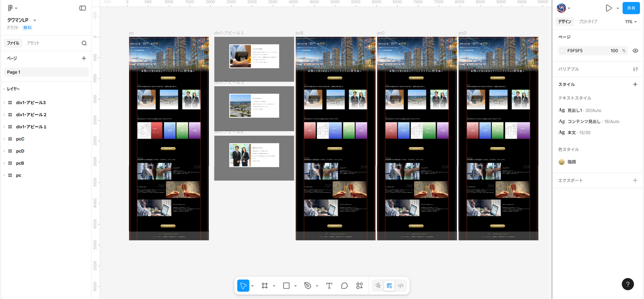Select the Frame tool
This screenshot has height=299, width=644.
pos(265,286)
